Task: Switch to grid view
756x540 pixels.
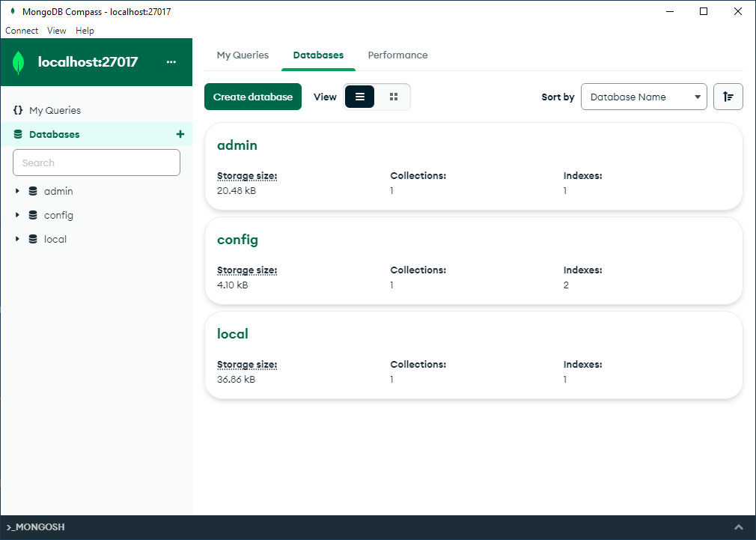Action: click(394, 97)
